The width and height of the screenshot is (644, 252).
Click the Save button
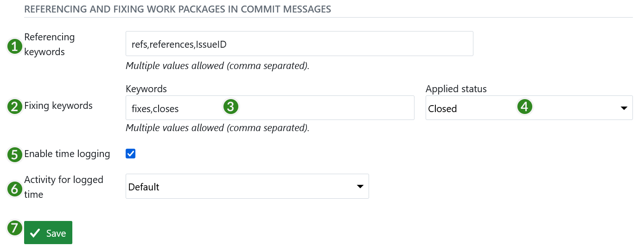pyautogui.click(x=48, y=233)
